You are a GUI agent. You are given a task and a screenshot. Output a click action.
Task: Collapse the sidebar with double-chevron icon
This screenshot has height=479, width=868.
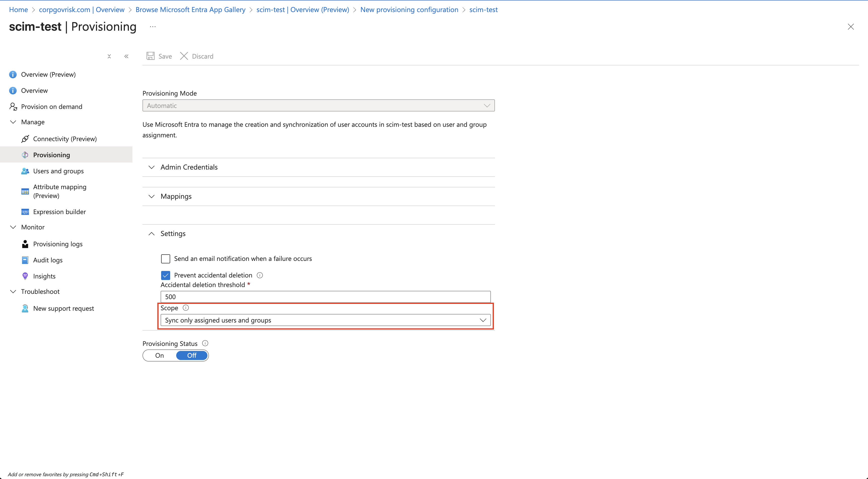click(126, 56)
